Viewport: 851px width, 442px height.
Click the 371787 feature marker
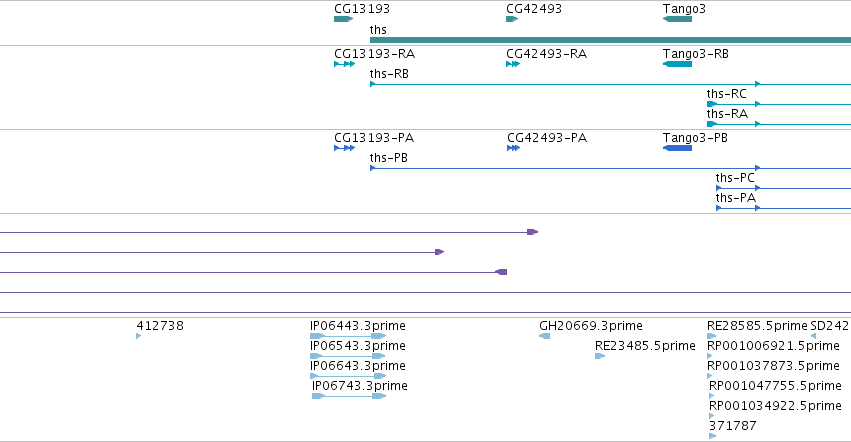pyautogui.click(x=713, y=436)
